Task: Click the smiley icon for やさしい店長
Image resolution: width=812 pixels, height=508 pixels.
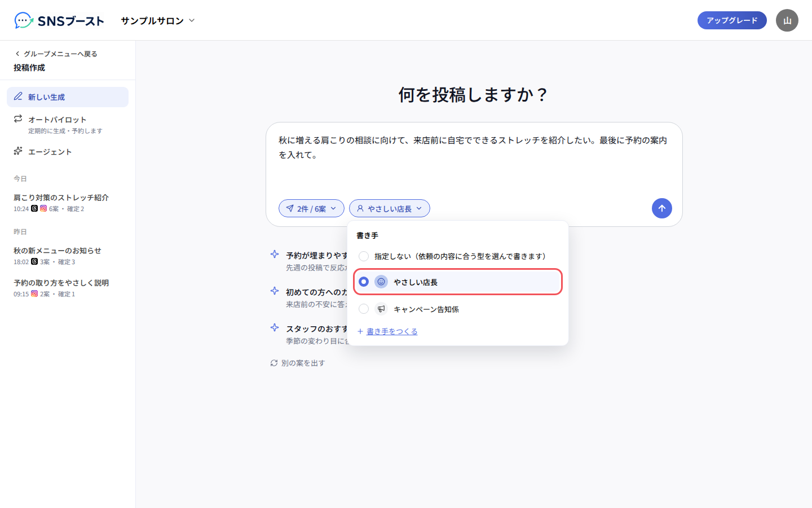Action: (x=381, y=282)
